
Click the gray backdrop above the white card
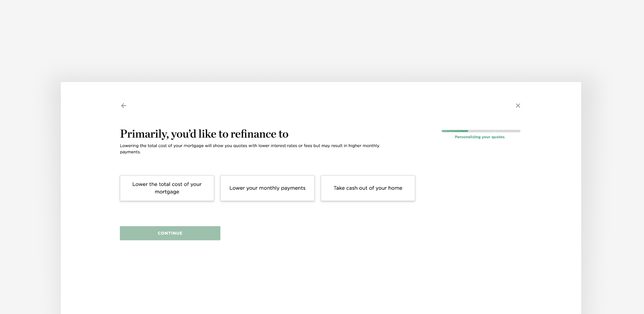322,38
